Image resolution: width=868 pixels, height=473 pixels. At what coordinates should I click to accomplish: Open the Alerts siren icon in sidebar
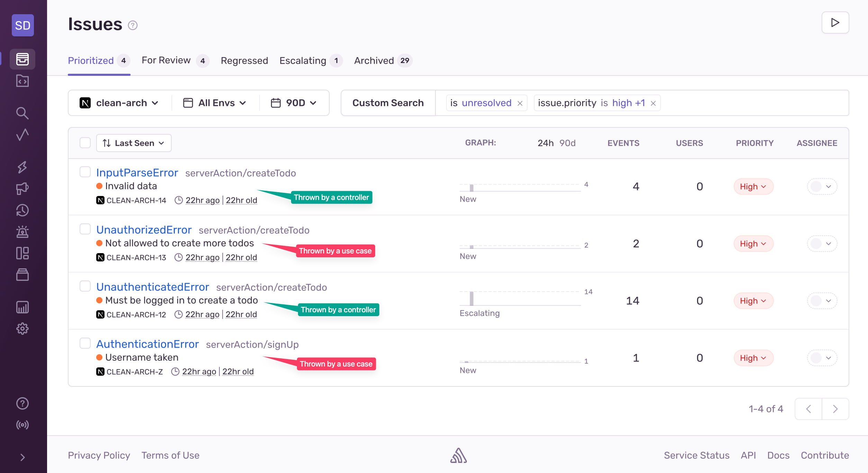(x=22, y=232)
